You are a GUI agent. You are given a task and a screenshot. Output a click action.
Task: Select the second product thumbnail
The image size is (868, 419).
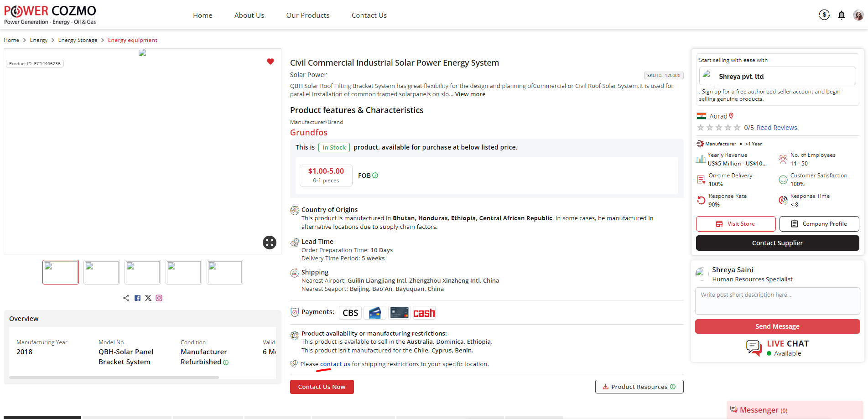click(102, 272)
